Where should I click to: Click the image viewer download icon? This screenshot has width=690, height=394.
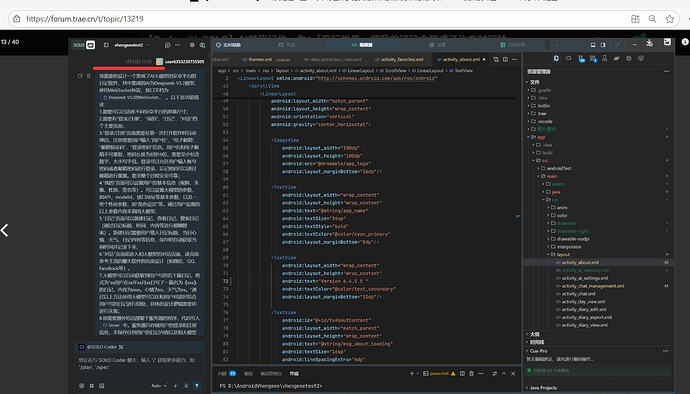(650, 43)
